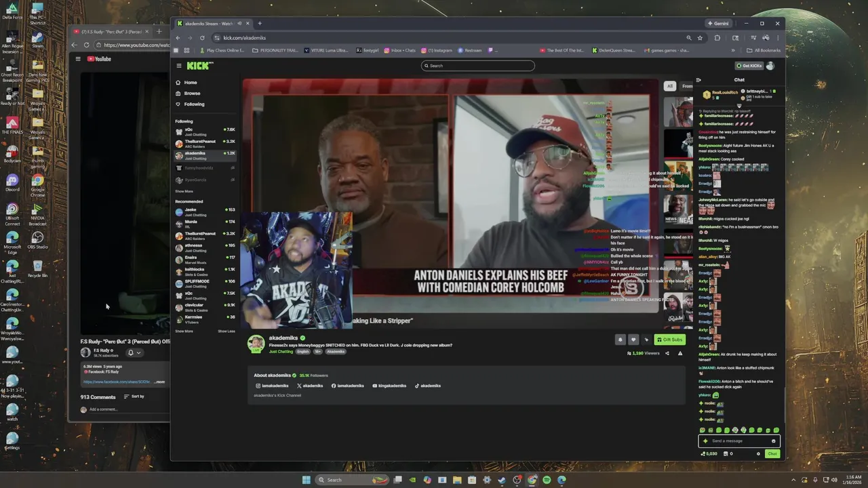Select the All clips tab

click(670, 86)
